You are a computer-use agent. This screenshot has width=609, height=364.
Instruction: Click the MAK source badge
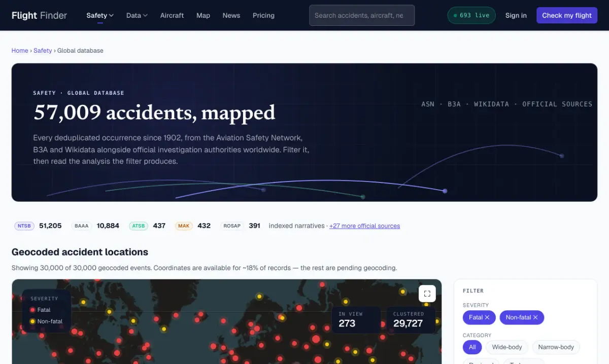tap(184, 226)
